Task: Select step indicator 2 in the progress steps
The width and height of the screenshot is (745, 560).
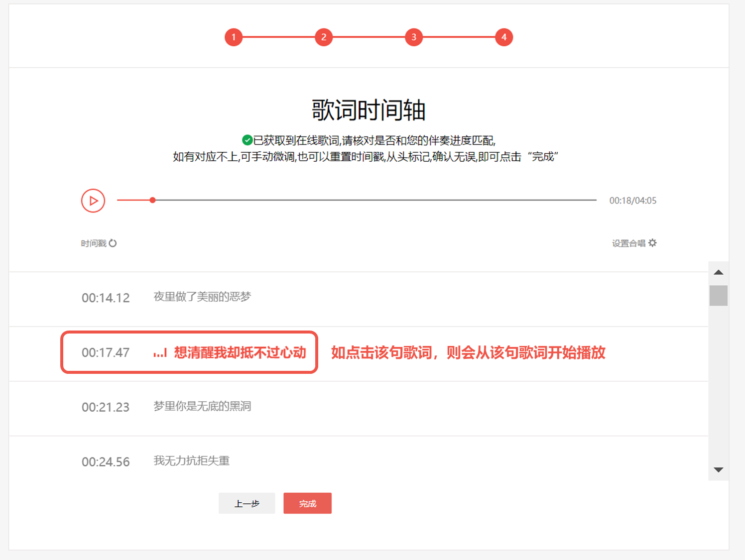Action: tap(324, 37)
